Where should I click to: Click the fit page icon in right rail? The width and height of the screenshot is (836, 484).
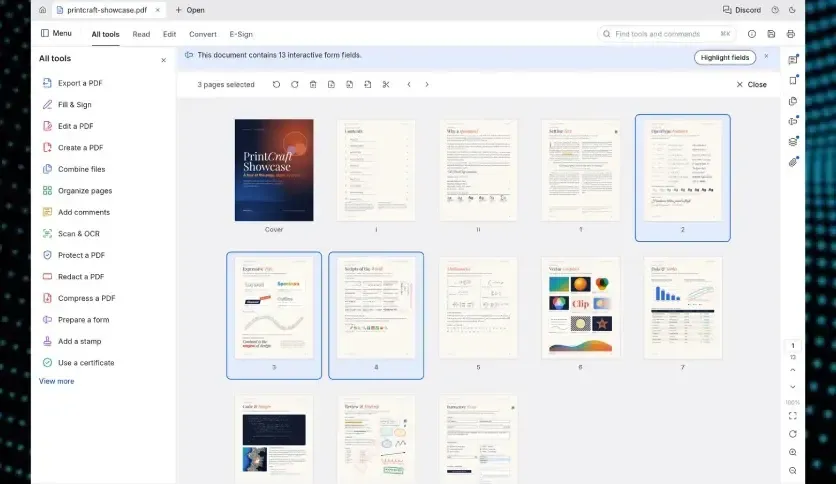pos(793,416)
